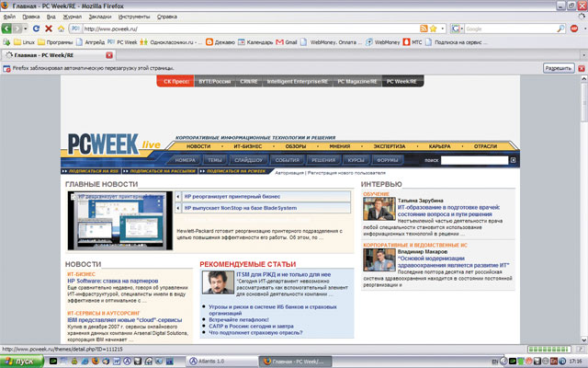588x368 pixels.
Task: Open the Календарь bookmark
Action: tap(255, 42)
